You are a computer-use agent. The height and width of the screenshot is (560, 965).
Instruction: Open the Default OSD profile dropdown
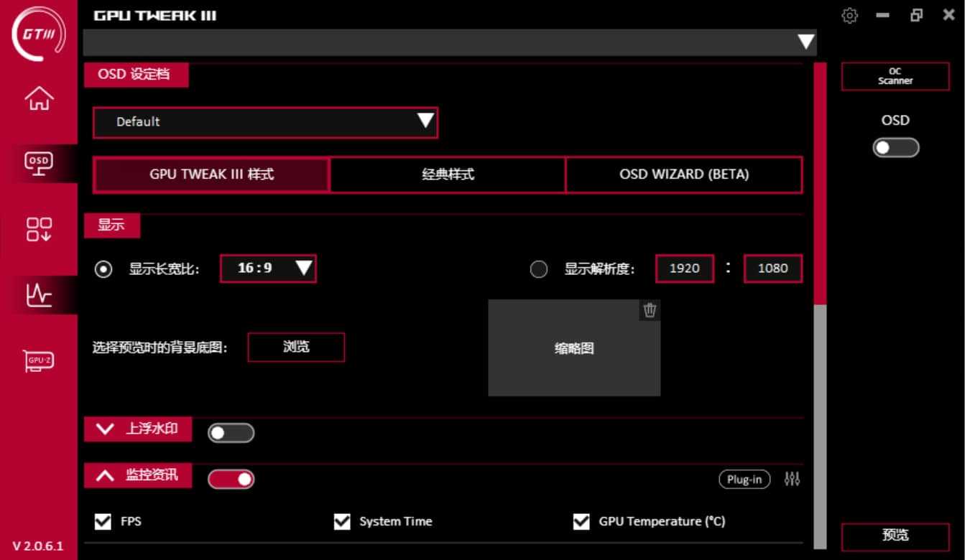coord(266,122)
